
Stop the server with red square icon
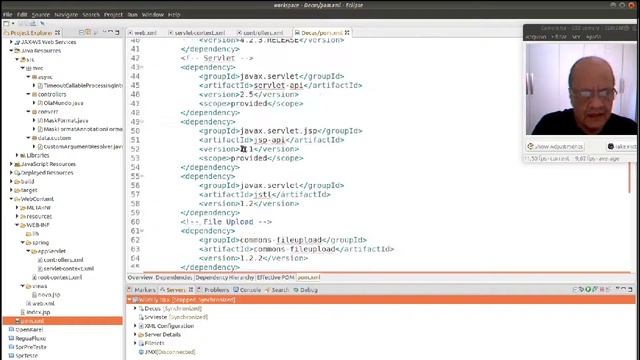[602, 289]
